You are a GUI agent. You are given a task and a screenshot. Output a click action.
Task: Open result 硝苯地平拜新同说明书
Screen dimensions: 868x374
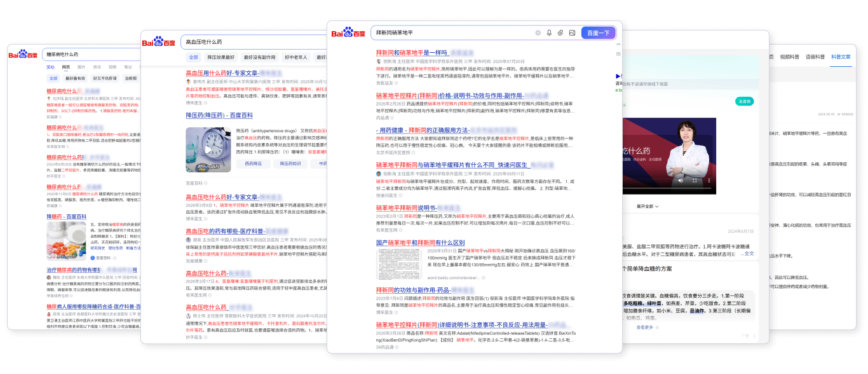tap(406, 207)
